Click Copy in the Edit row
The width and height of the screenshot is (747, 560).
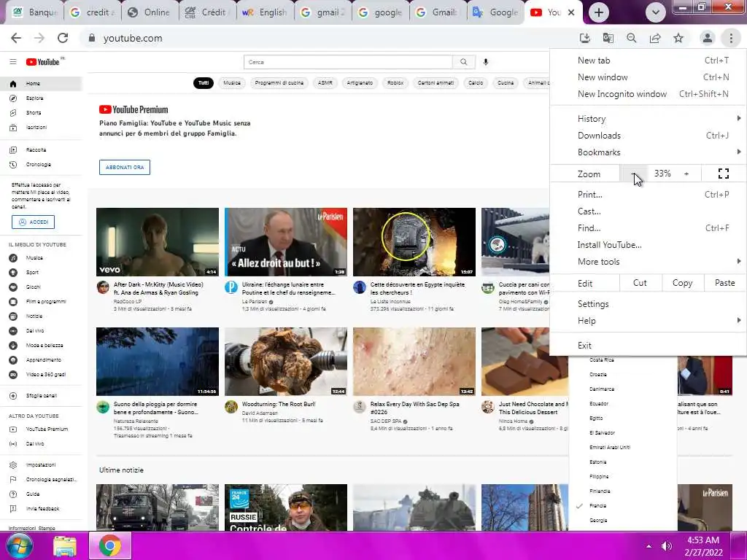click(682, 283)
